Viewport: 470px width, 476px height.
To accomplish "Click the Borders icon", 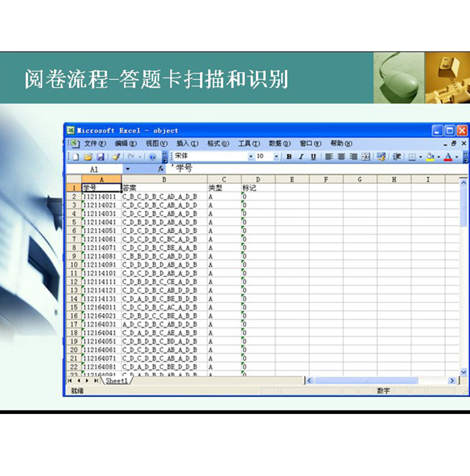I will pos(412,157).
